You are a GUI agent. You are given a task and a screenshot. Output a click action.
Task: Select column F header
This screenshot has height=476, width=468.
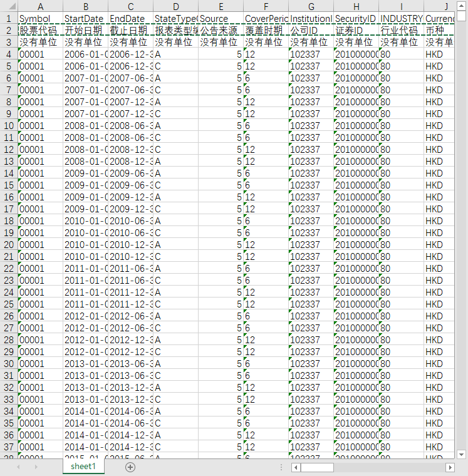266,6
